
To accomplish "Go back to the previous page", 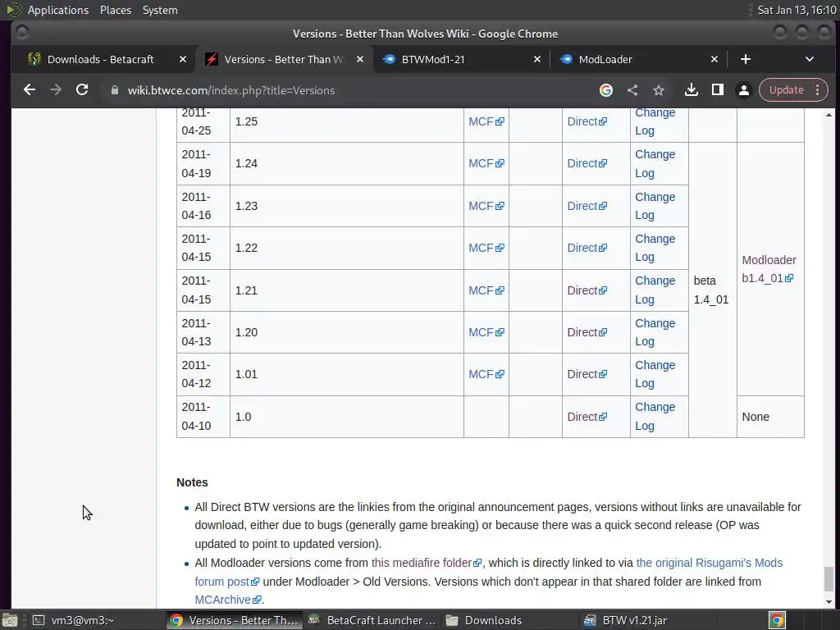I will click(30, 90).
